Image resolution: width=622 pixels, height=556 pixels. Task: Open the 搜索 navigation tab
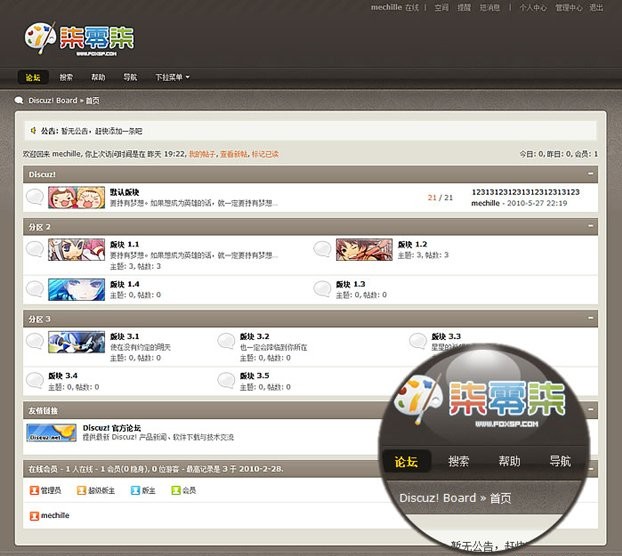point(66,77)
